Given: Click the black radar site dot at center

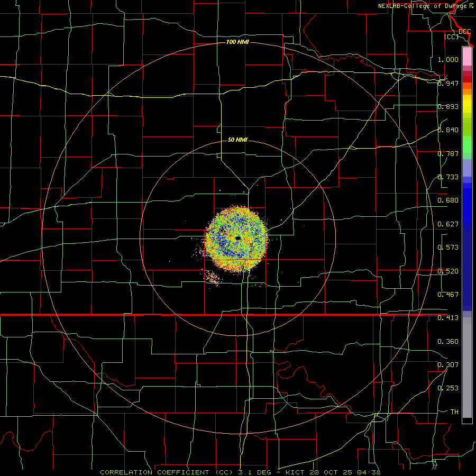Looking at the screenshot, I should point(237,239).
